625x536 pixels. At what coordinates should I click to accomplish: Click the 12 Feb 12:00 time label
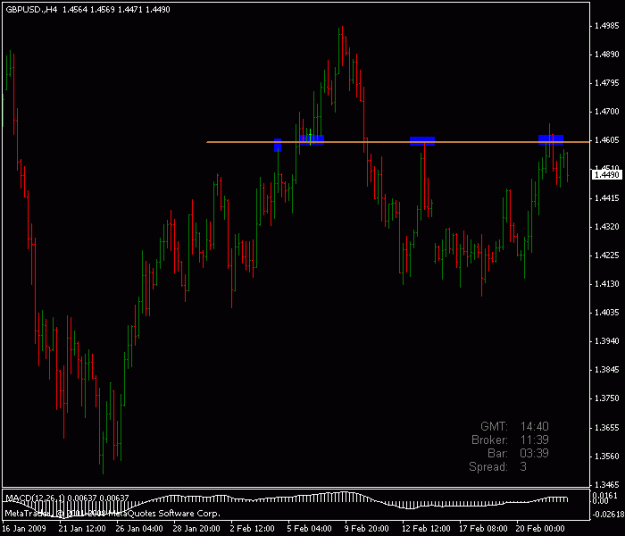pos(426,529)
